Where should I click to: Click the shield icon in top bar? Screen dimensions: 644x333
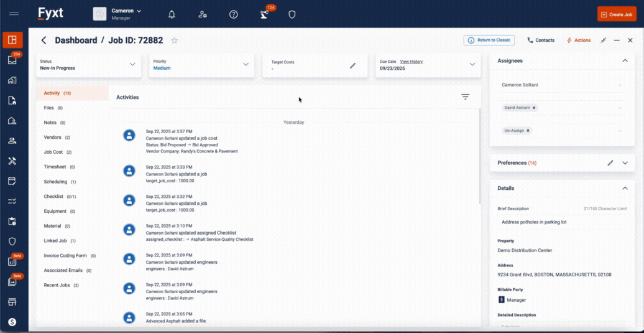click(292, 14)
